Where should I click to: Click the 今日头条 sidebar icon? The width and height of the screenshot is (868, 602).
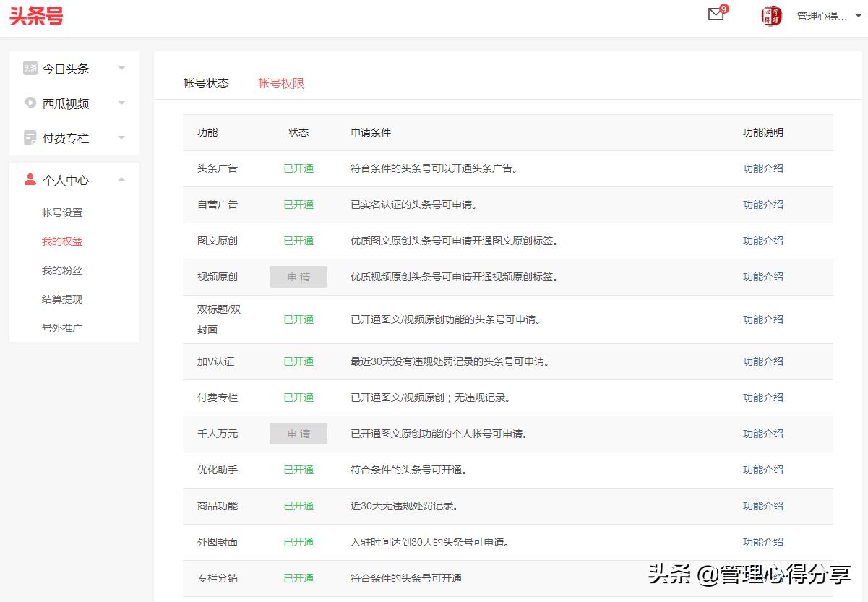30,68
